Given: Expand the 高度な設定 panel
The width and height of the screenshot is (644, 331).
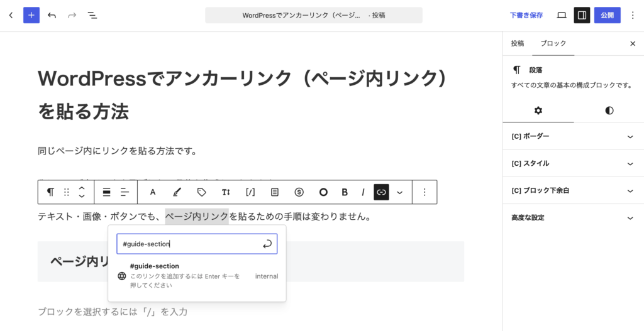Looking at the screenshot, I should 573,218.
